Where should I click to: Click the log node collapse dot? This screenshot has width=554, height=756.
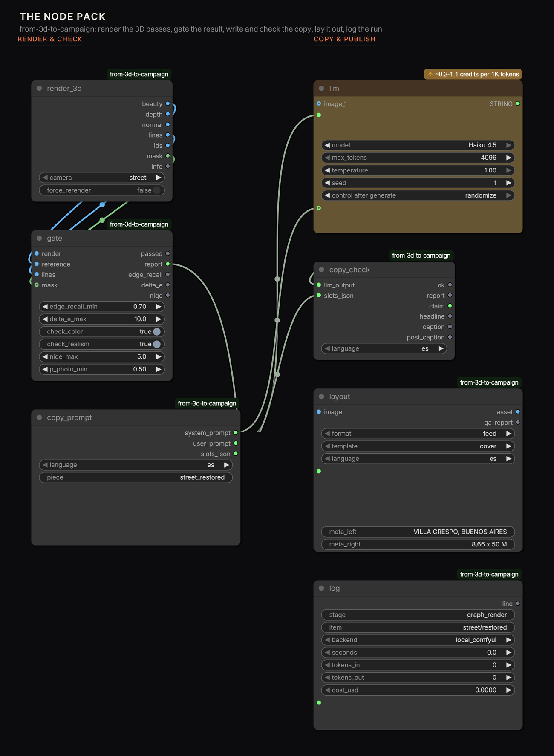tap(321, 588)
